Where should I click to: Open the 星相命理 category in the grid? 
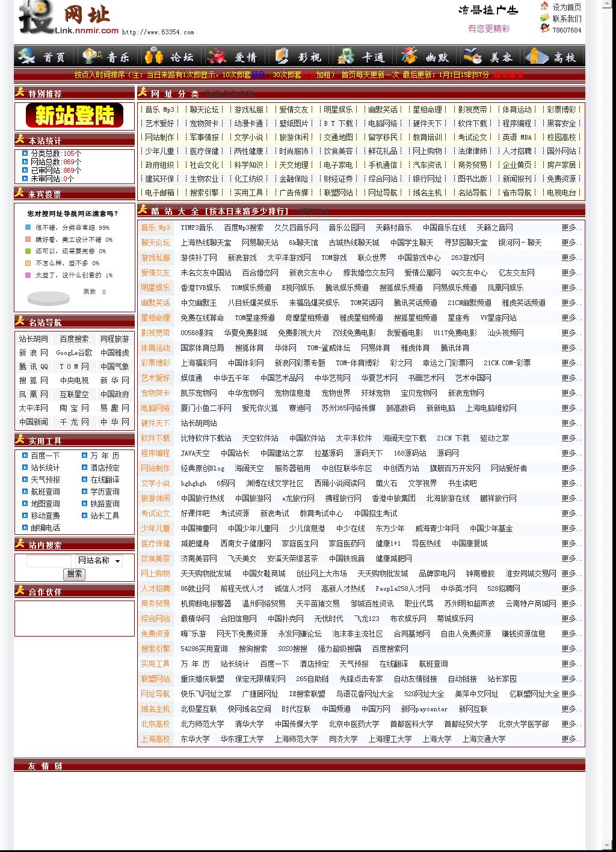(x=427, y=110)
